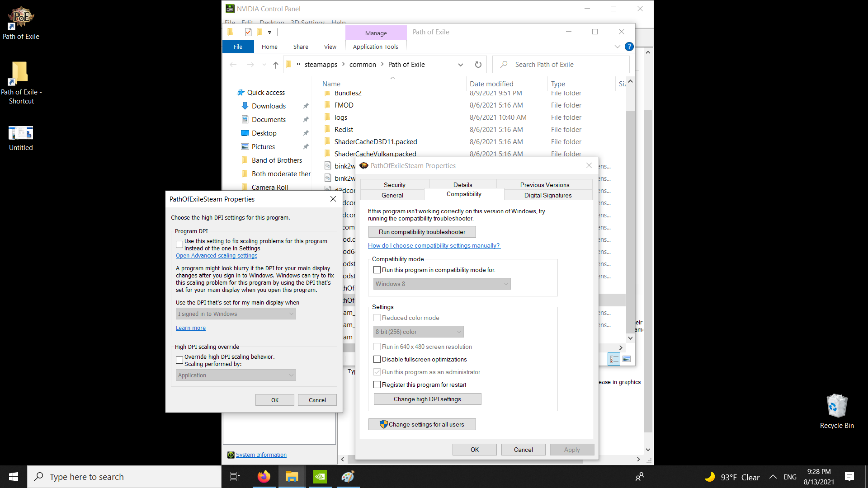Switch to NVIDIA Control Panel taskbar icon
Viewport: 868px width, 488px height.
(x=320, y=477)
